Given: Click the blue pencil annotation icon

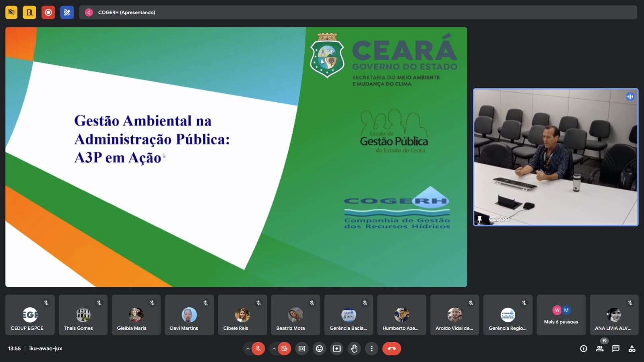Looking at the screenshot, I should coord(67,12).
